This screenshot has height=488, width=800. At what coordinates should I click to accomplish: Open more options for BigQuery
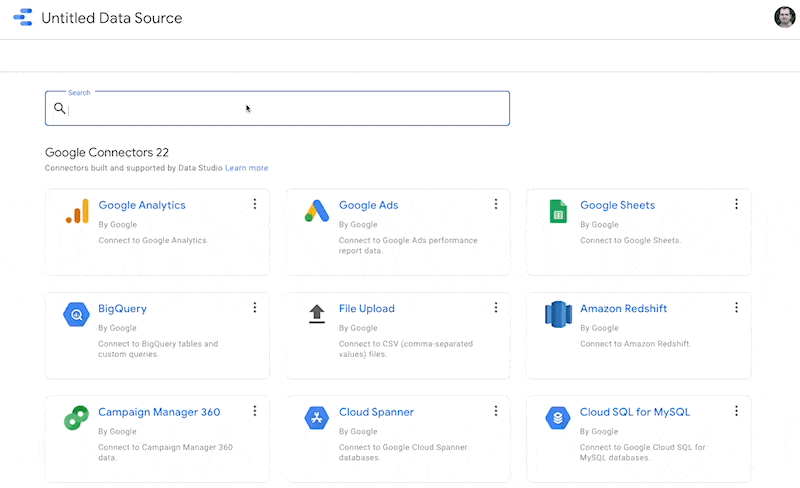(255, 307)
